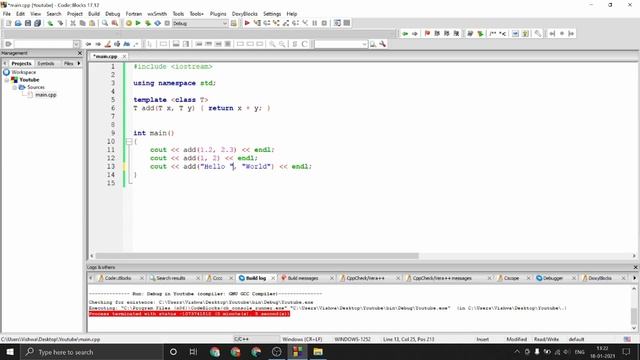Click the Open file toolbar icon
This screenshot has width=640, height=360.
tap(18, 23)
